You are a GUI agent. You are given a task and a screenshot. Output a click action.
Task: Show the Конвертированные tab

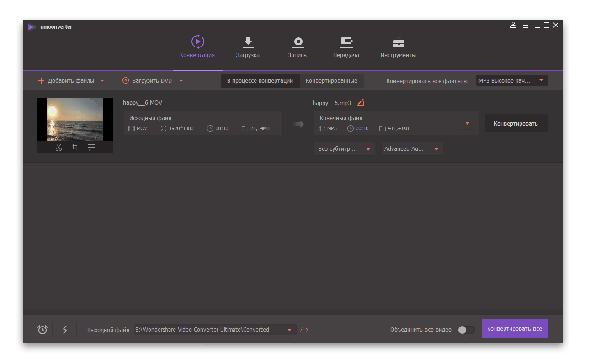[331, 81]
